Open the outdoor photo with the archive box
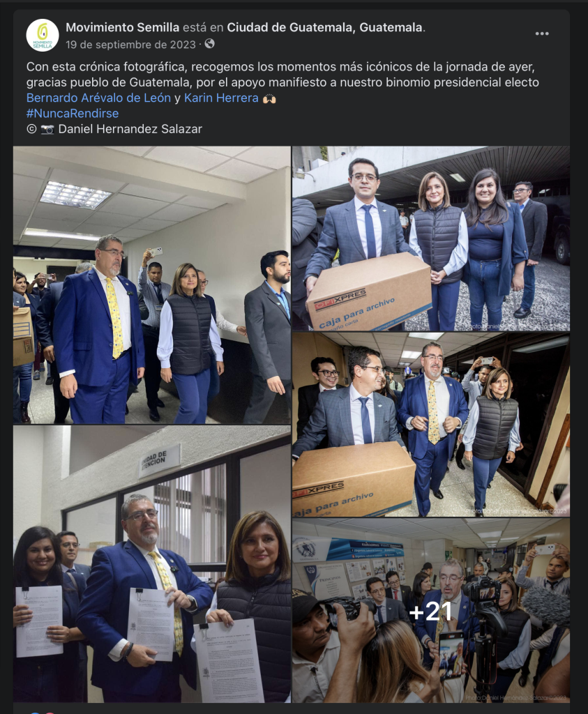Screen dimensions: 588x714 pos(431,238)
